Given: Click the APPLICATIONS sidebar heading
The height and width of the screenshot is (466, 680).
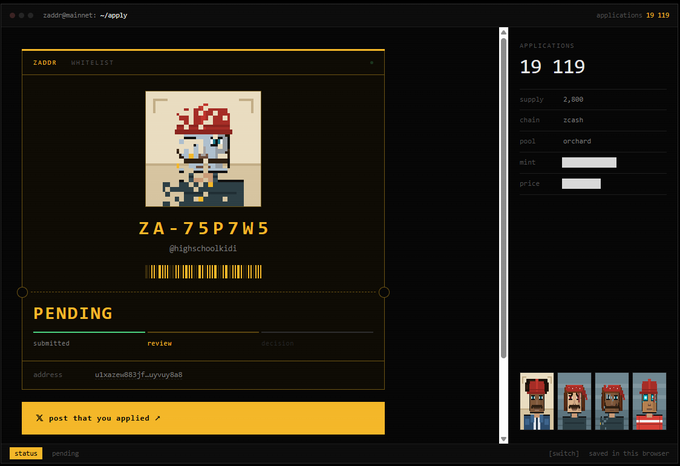Looking at the screenshot, I should point(547,46).
